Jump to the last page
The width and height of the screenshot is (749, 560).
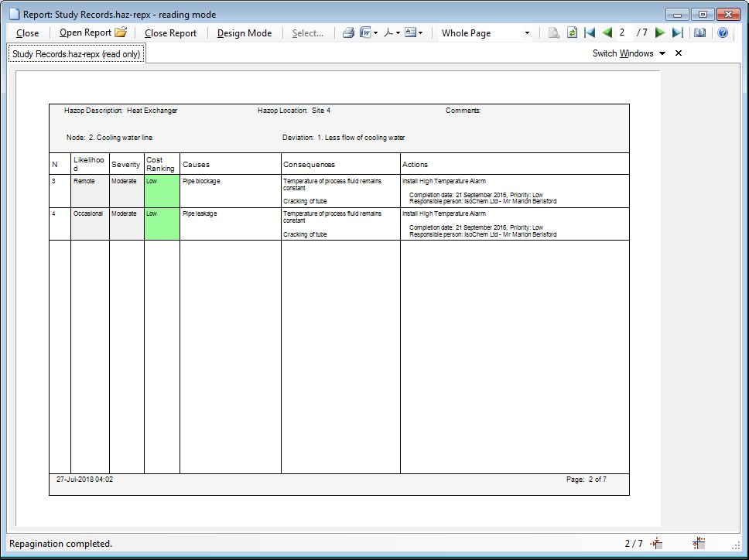[x=676, y=32]
